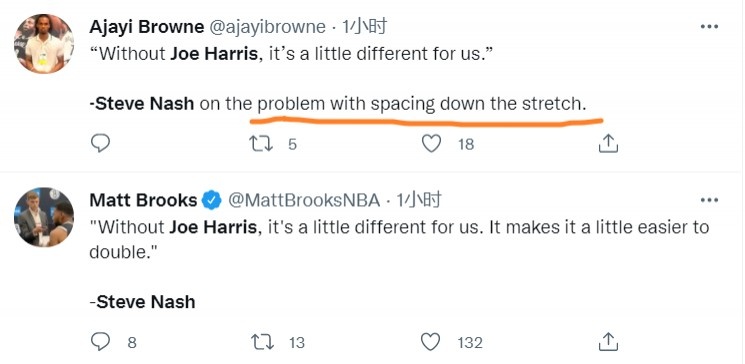Open the timestamp on Matt Brooks' tweet
The image size is (745, 364).
pyautogui.click(x=419, y=200)
